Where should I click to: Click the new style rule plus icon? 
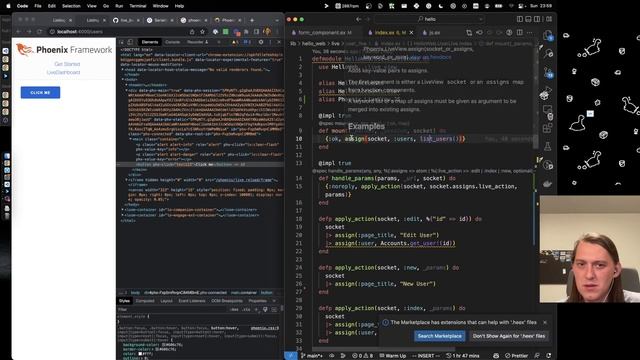pos(256,310)
